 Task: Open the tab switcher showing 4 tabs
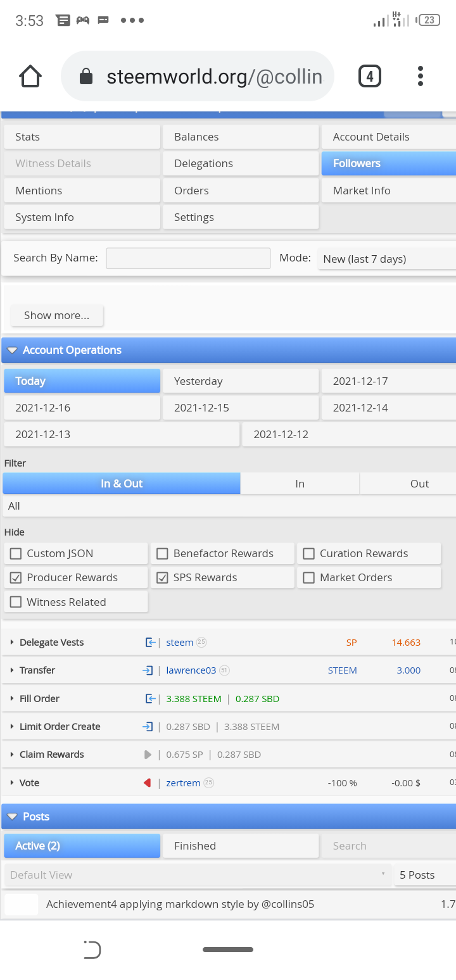[370, 77]
